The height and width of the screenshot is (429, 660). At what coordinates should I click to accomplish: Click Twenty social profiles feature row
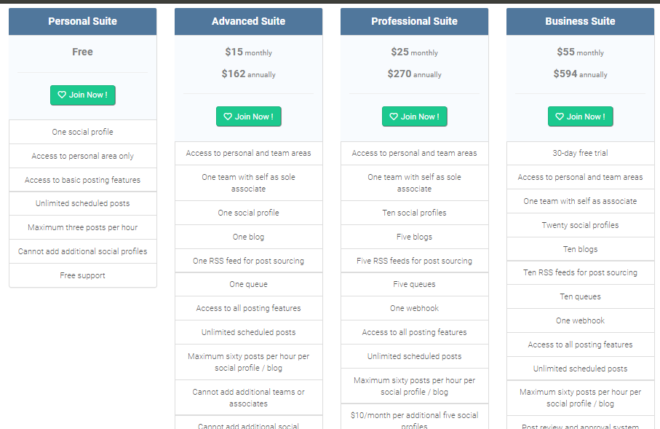pyautogui.click(x=580, y=225)
